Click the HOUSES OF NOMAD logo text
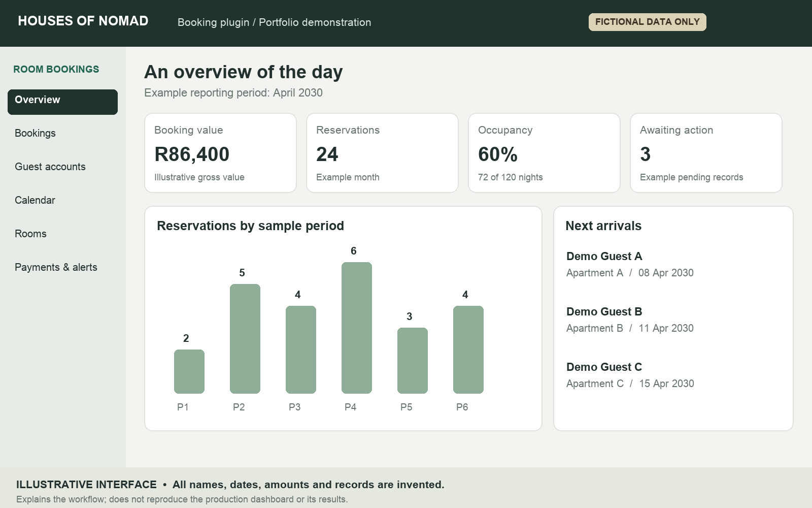812x508 pixels. click(x=83, y=21)
